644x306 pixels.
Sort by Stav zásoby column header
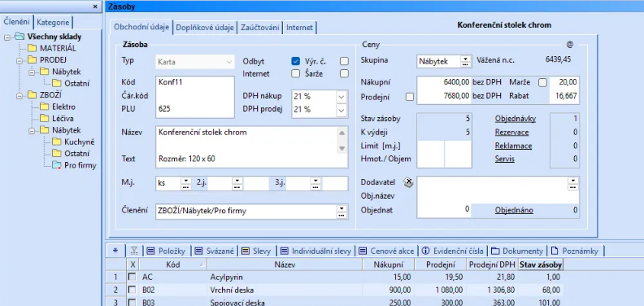(x=541, y=264)
